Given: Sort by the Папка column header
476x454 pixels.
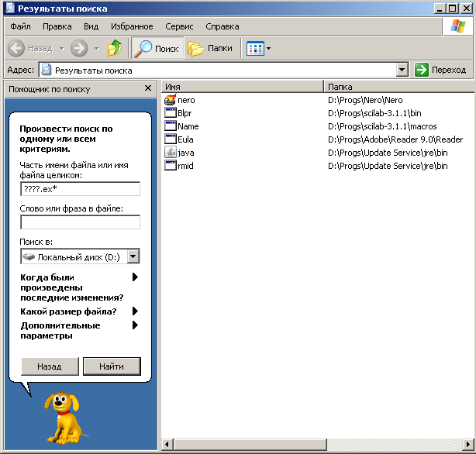Looking at the screenshot, I should (x=398, y=87).
